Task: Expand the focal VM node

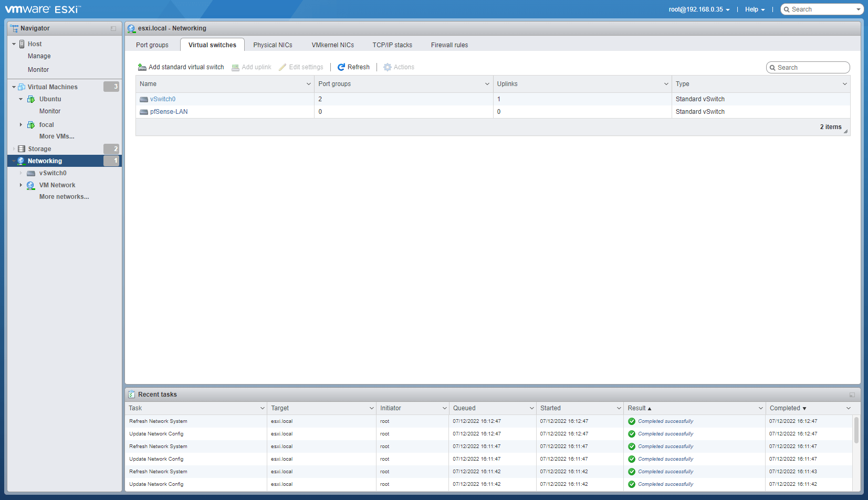Action: click(20, 125)
